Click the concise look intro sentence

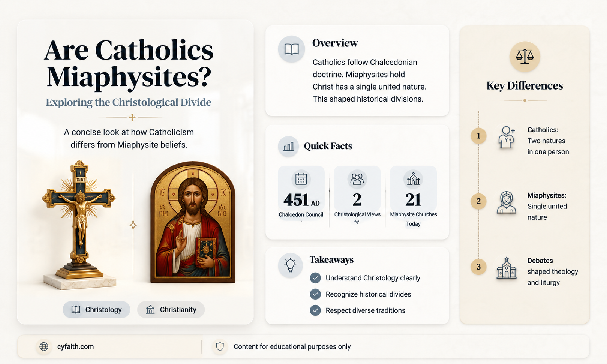[x=129, y=138]
